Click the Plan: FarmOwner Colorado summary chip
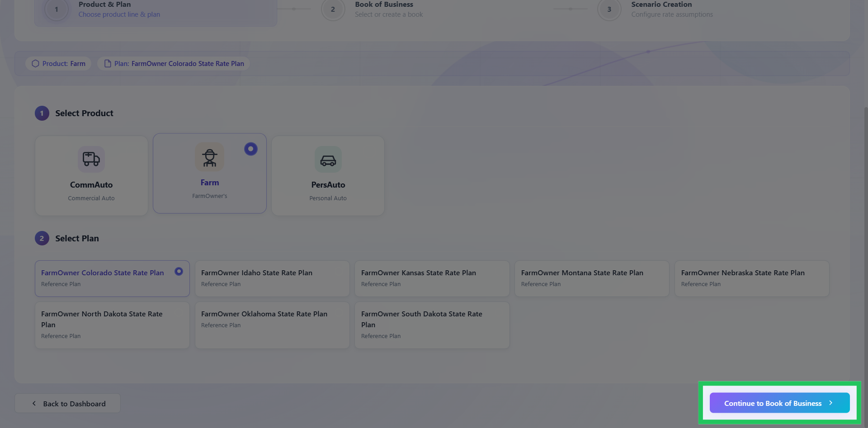The image size is (868, 428). [174, 64]
